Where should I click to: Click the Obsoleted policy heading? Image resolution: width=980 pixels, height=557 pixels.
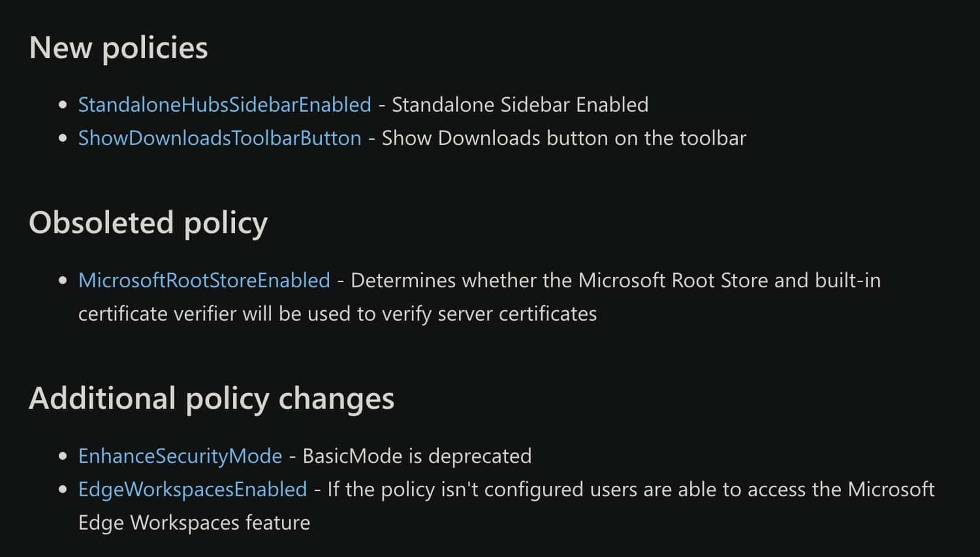148,223
